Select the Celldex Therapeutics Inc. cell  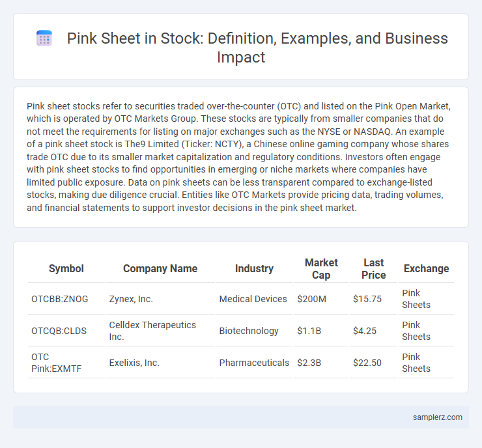point(160,331)
